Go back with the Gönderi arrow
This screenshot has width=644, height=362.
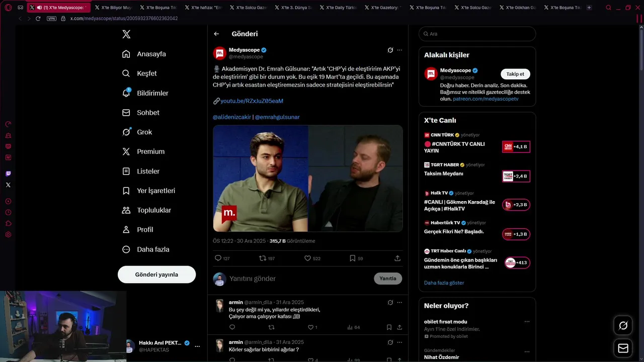[216, 34]
